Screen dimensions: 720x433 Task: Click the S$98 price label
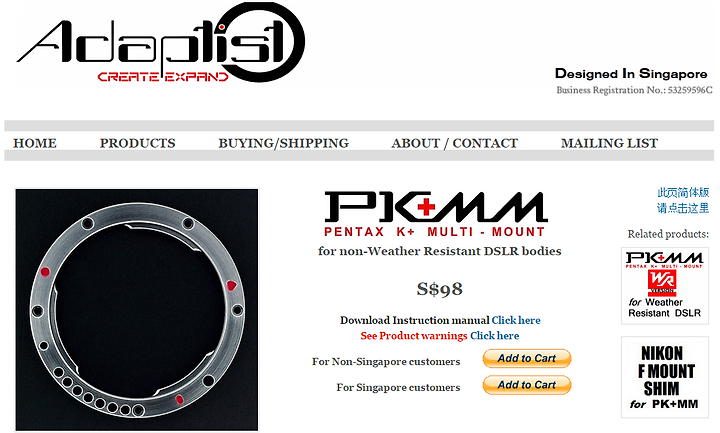click(439, 289)
